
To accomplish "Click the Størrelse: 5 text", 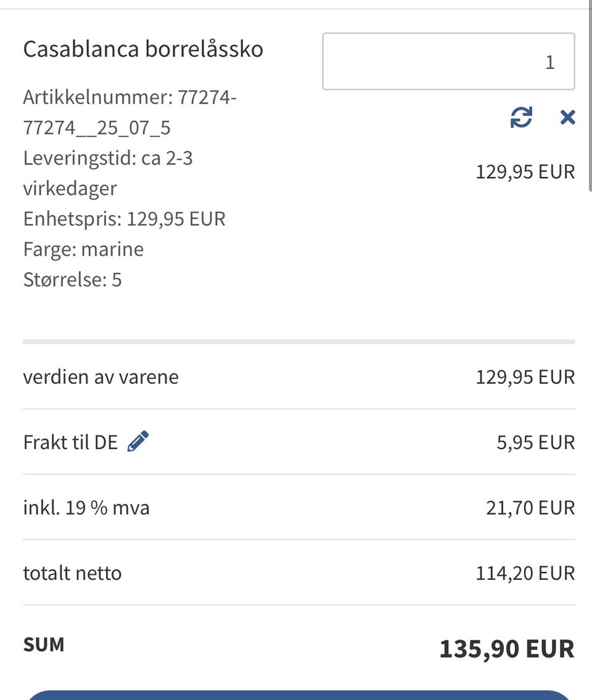I will [x=72, y=280].
